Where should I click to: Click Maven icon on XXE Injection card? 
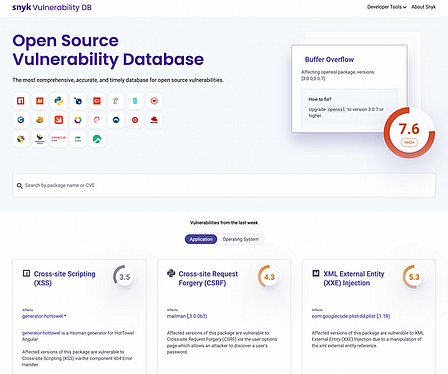point(316,274)
